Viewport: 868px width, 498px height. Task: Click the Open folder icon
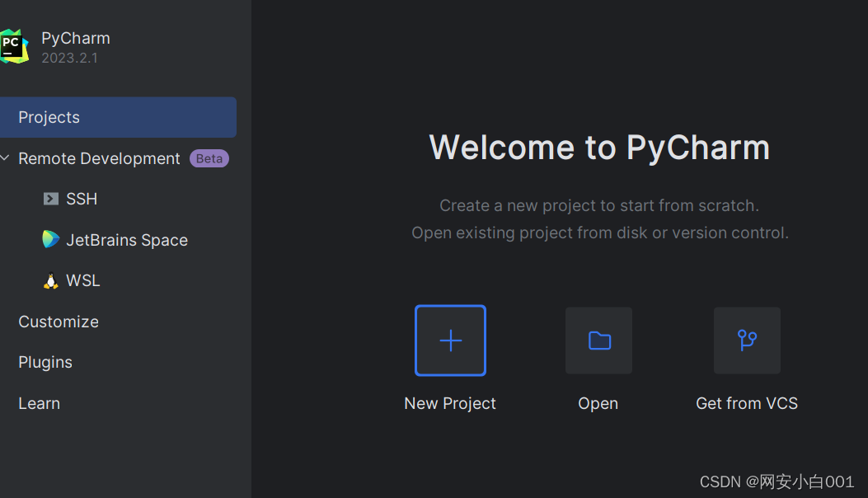[x=599, y=341]
